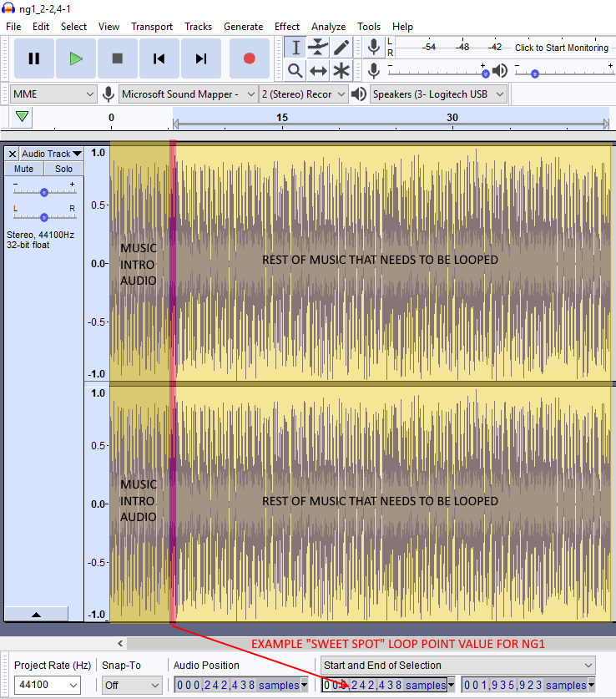
Task: Select the Draw (pencil) tool
Action: pyautogui.click(x=341, y=48)
